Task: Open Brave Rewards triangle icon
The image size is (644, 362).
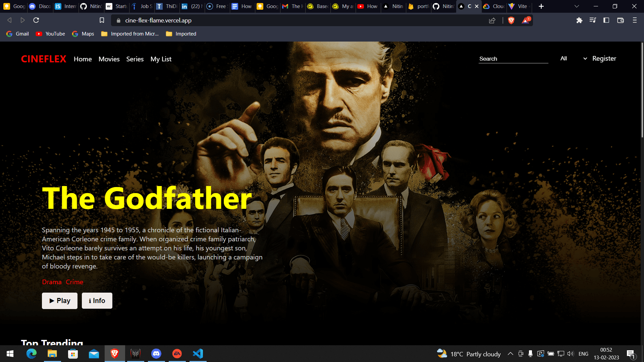Action: (526, 20)
